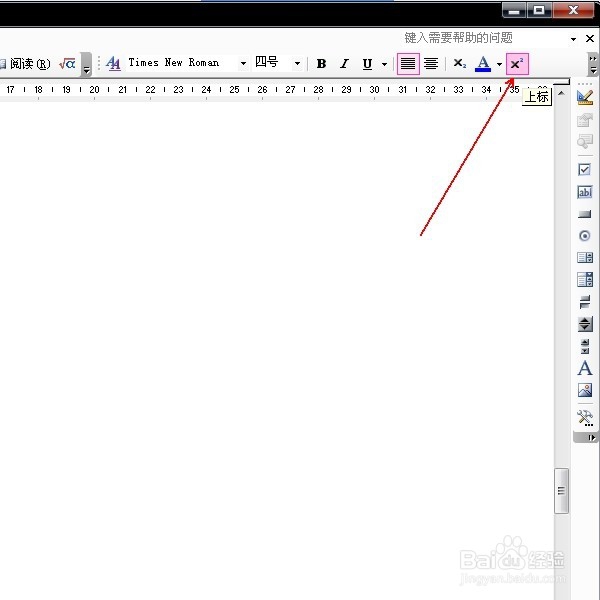Viewport: 600px width, 600px height.
Task: Insert a Text Box (abl) control
Action: [585, 192]
